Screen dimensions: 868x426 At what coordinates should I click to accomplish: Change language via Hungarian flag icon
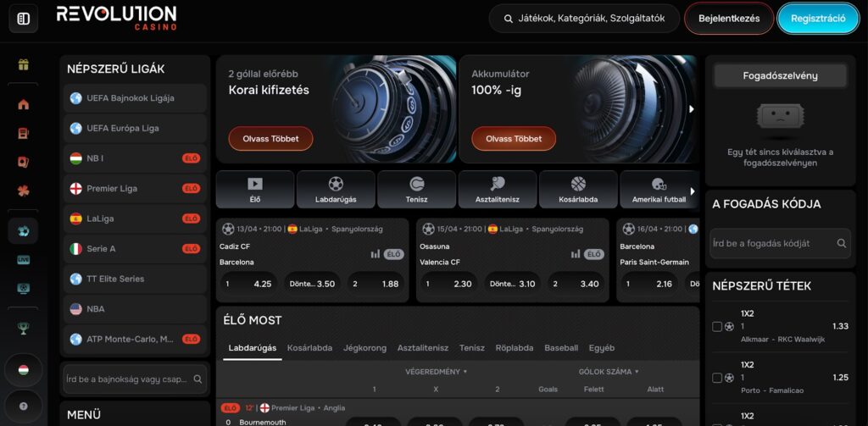tap(23, 369)
